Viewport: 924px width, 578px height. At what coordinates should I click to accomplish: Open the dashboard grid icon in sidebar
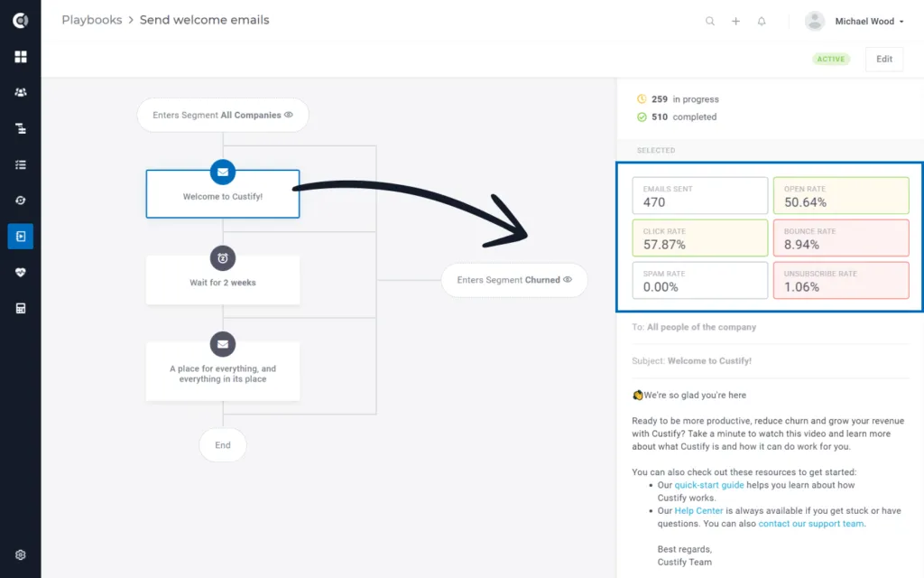(x=21, y=57)
